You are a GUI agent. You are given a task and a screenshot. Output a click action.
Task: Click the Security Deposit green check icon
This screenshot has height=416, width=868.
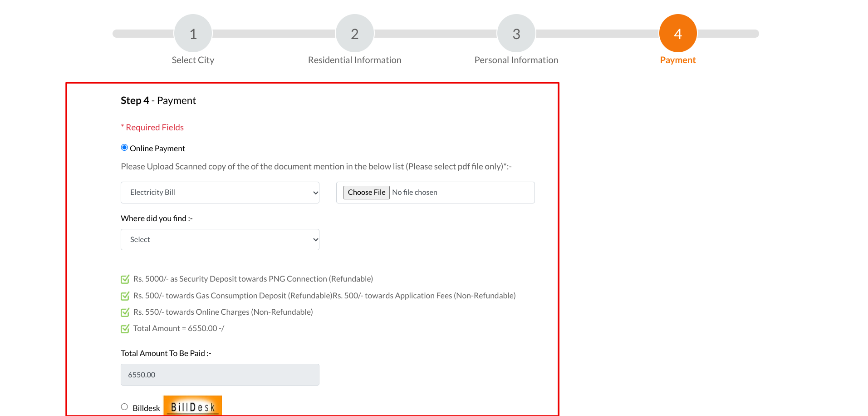tap(125, 279)
